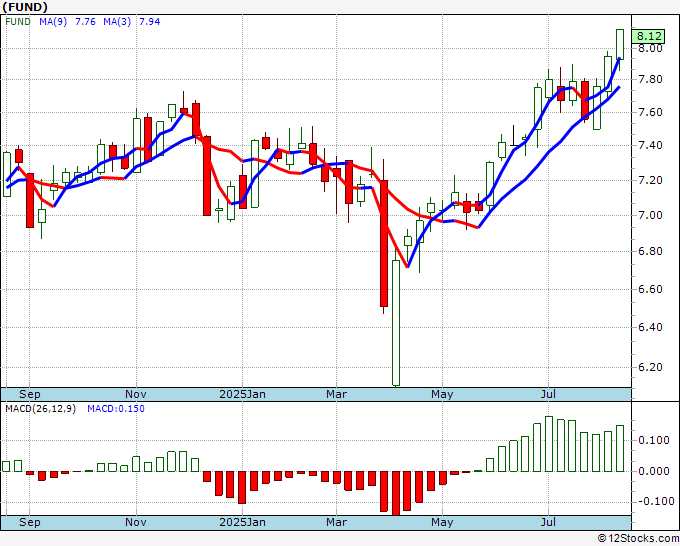The image size is (680, 546).
Task: Click the latest green candle above 8.00
Action: 620,44
